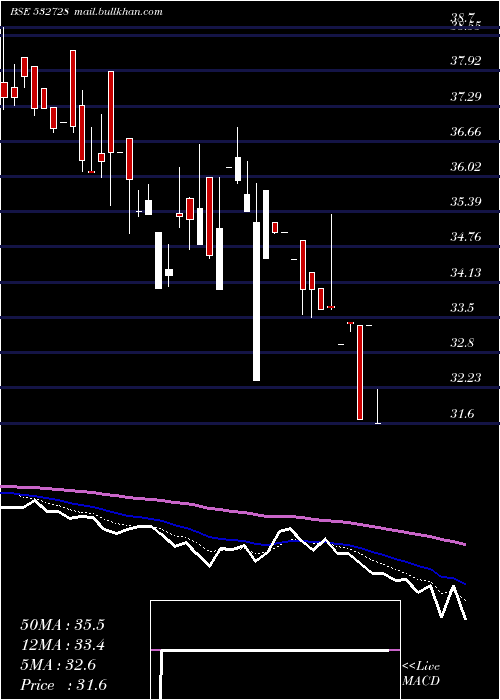The height and width of the screenshot is (700, 500).
Task: Select the 34.76 price axis label
Action: click(466, 237)
